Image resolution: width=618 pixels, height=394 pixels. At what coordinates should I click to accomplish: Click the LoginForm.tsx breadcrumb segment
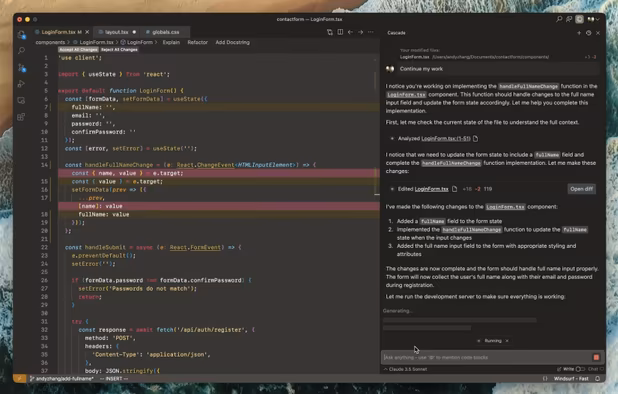pyautogui.click(x=93, y=42)
